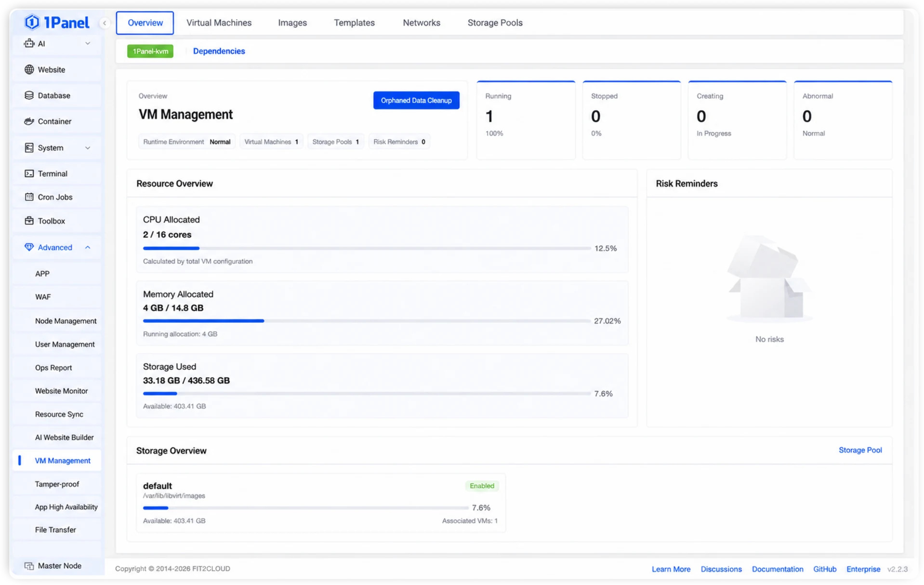Click the AI robot icon
The height and width of the screenshot is (585, 924).
[29, 43]
